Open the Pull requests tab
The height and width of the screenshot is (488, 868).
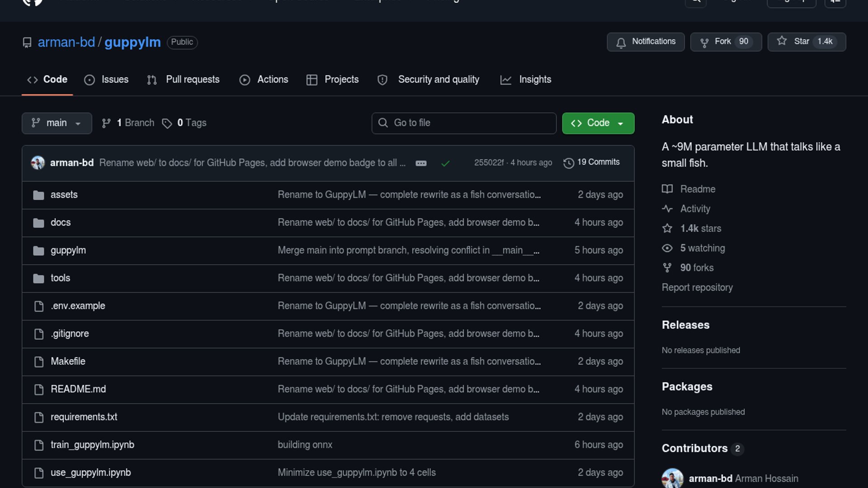coord(183,80)
